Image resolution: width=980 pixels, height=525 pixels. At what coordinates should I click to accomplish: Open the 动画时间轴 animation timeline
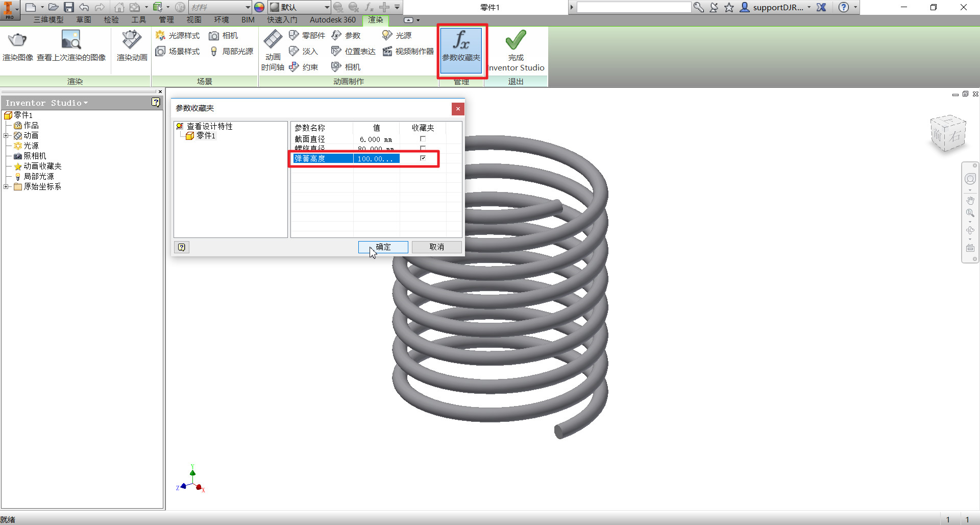tap(273, 50)
